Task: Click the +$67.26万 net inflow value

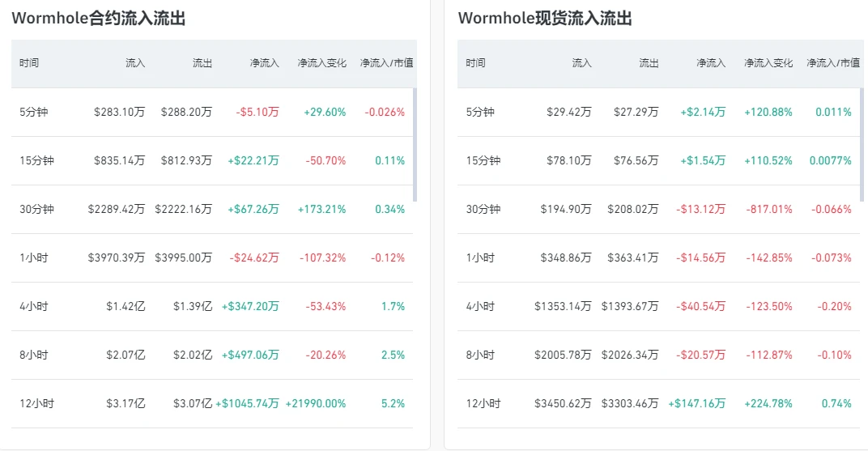Action: tap(253, 210)
